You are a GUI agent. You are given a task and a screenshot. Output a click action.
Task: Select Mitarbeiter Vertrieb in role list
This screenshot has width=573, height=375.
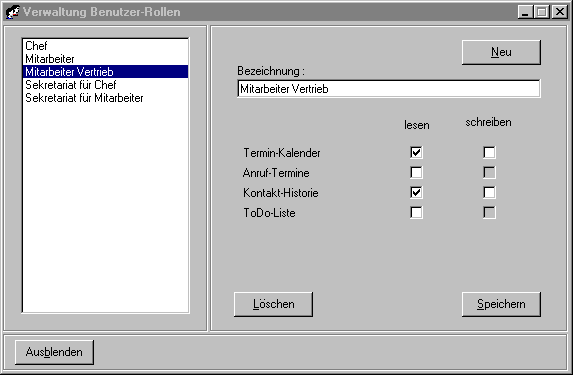pyautogui.click(x=105, y=72)
